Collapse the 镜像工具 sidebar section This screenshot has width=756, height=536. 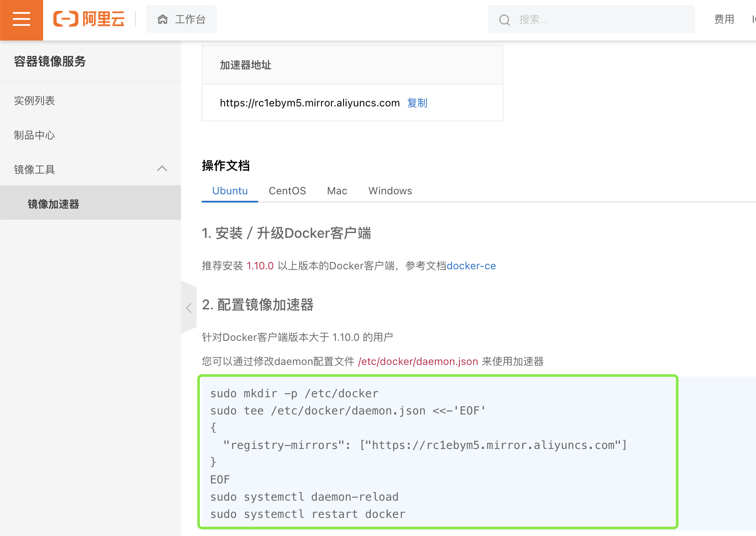[91, 169]
